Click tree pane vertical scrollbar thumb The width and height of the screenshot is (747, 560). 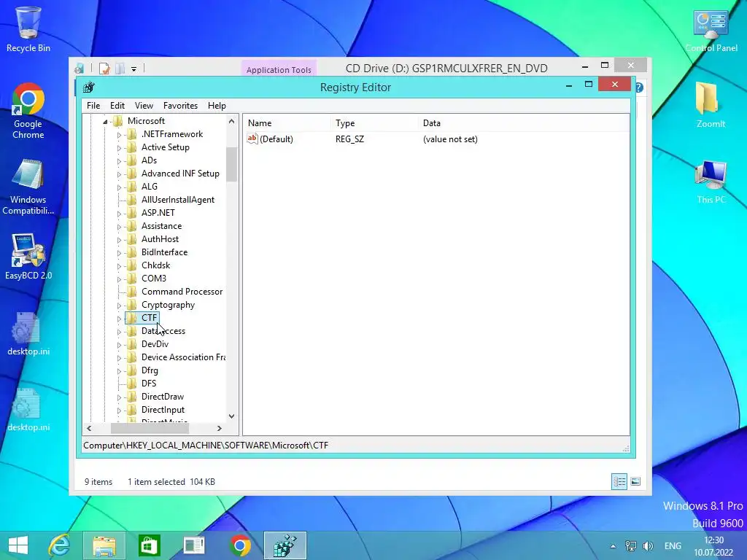(231, 164)
